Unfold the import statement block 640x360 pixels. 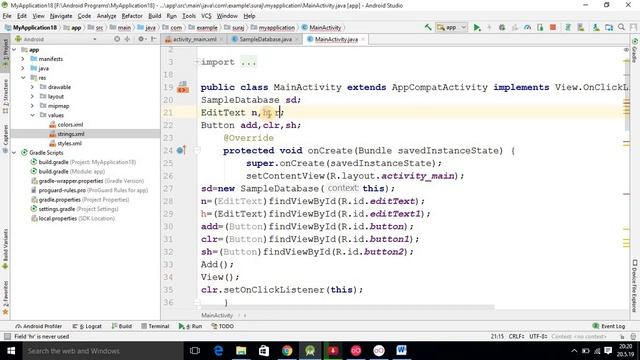(196, 62)
